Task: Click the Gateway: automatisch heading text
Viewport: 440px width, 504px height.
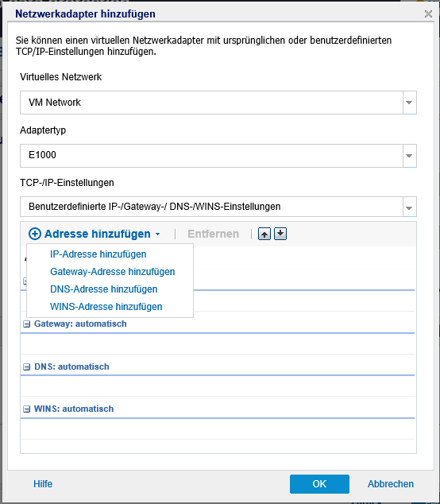Action: coord(80,324)
